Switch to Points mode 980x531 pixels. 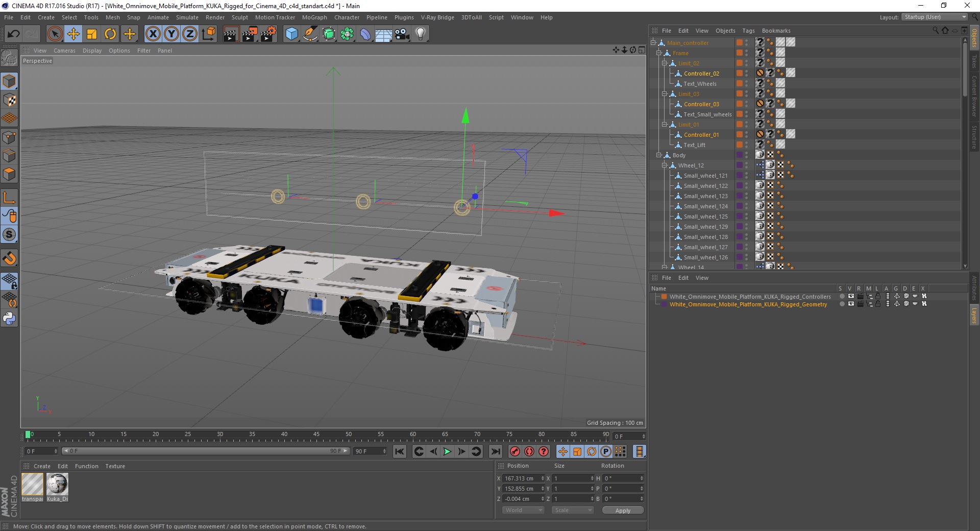[x=9, y=137]
